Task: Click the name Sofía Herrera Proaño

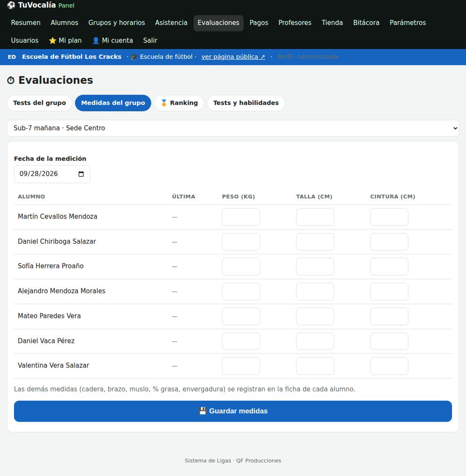Action: [51, 266]
